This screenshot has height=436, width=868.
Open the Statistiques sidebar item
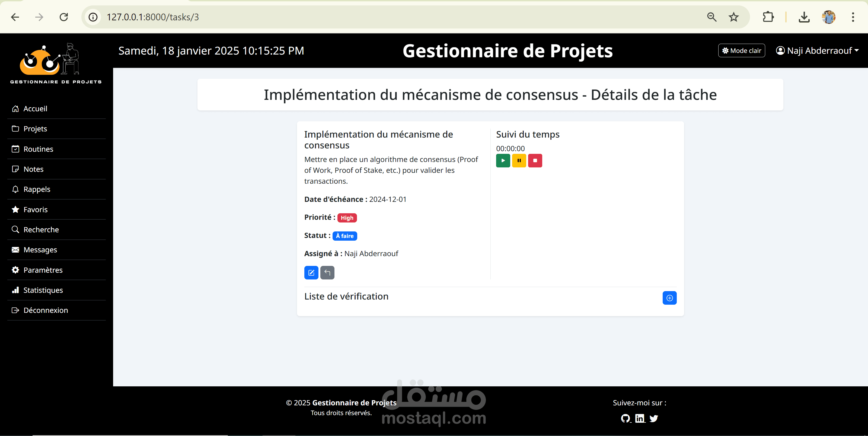pos(43,290)
